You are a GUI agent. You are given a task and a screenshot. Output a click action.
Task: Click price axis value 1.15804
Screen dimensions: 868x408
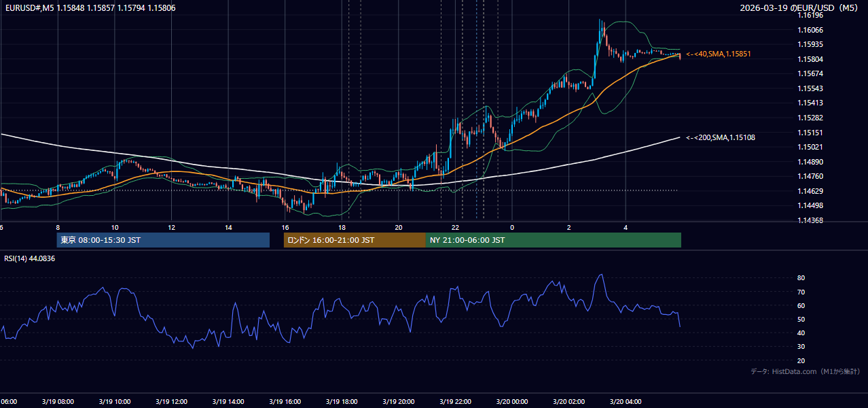click(x=810, y=59)
